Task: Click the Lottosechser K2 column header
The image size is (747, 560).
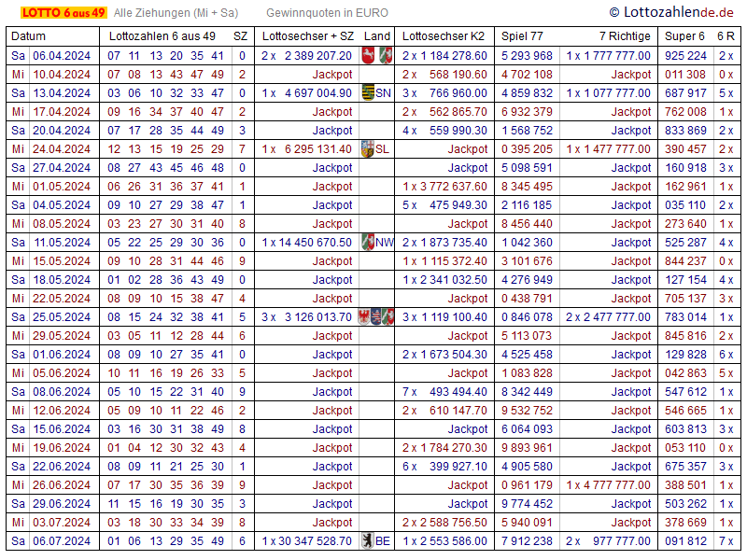Action: point(444,36)
